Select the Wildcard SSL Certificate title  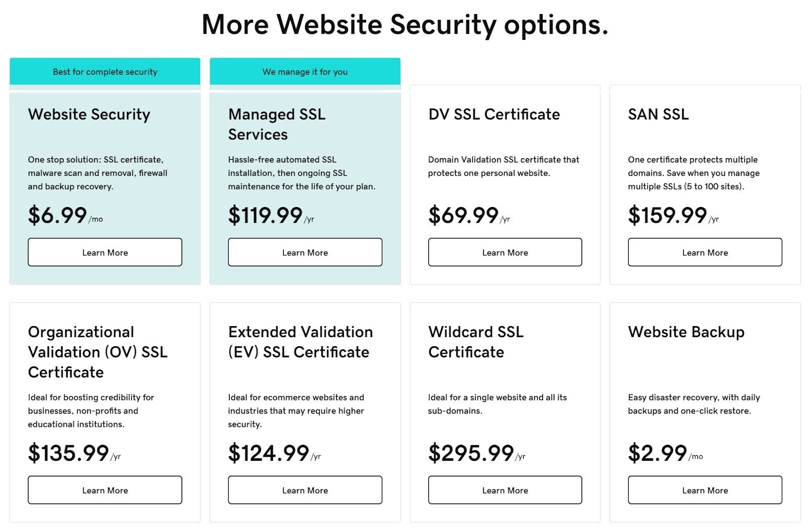pos(475,342)
